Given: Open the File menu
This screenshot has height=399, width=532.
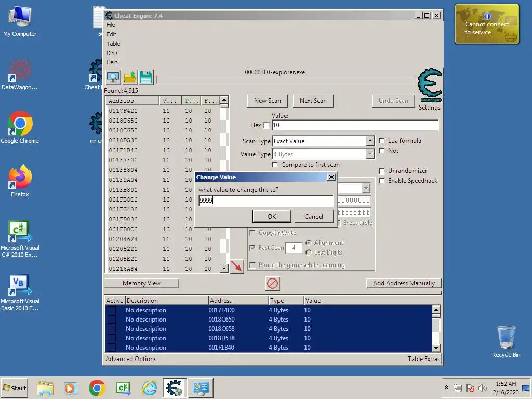Looking at the screenshot, I should click(111, 25).
